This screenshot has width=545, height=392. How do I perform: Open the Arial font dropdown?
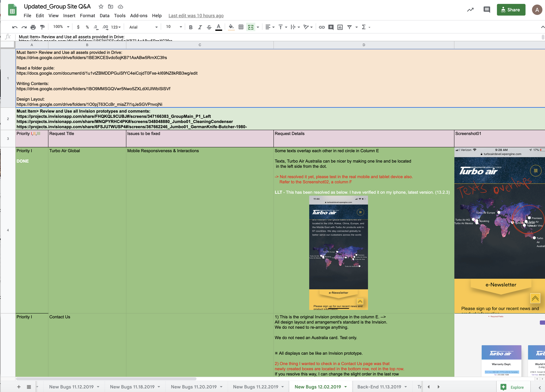pyautogui.click(x=143, y=27)
